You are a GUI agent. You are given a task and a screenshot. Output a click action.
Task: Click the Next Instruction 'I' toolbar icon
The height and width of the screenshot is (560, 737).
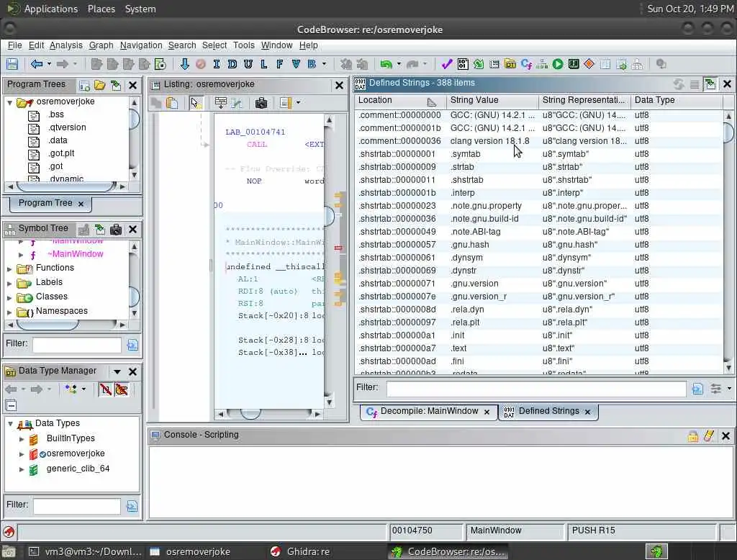click(216, 64)
